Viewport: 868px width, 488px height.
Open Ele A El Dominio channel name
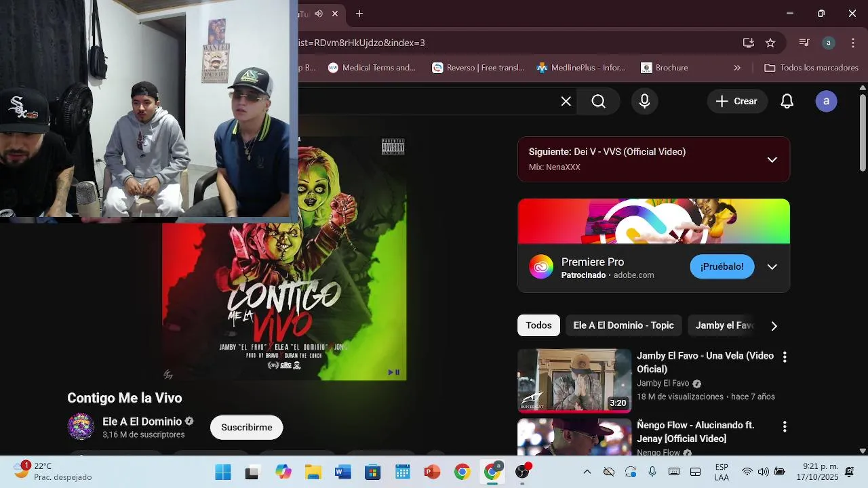142,421
